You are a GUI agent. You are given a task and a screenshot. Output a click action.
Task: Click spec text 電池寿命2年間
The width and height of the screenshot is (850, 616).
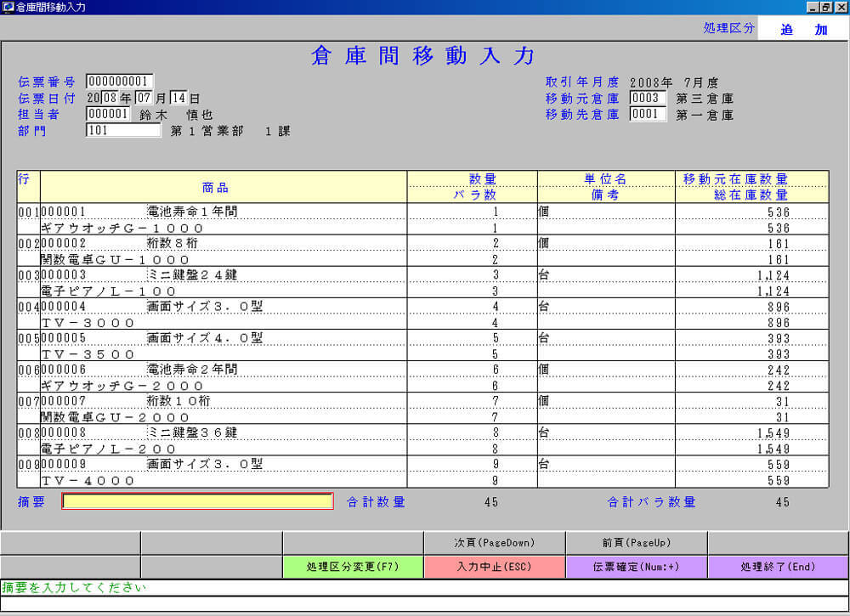(192, 369)
